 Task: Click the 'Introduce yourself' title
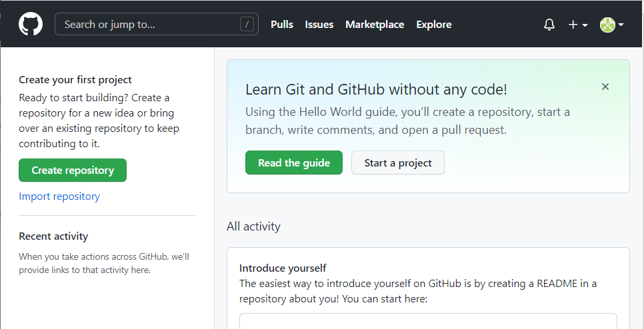point(283,268)
